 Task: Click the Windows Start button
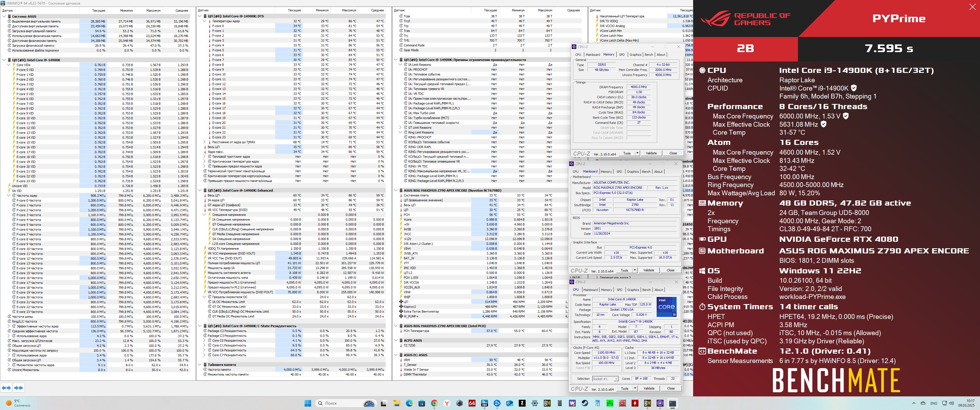pos(308,403)
